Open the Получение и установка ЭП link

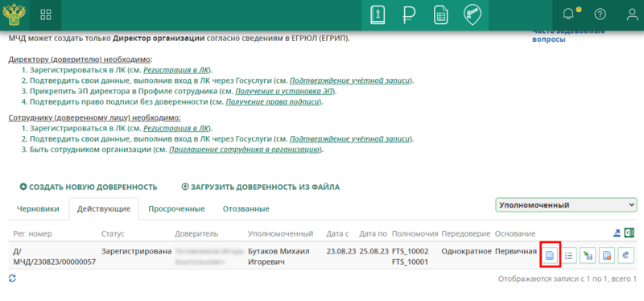click(x=284, y=91)
